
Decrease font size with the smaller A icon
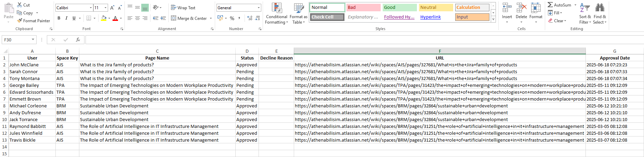(120, 8)
